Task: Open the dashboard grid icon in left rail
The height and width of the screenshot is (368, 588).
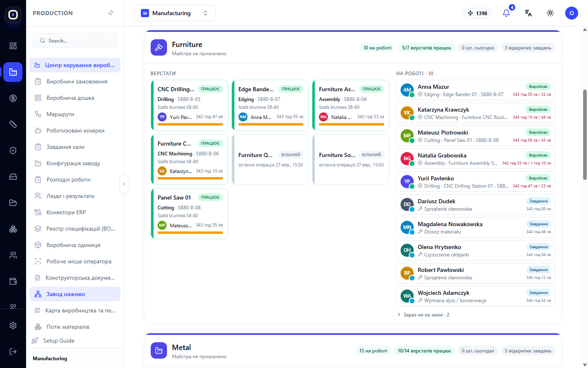Action: [x=13, y=46]
